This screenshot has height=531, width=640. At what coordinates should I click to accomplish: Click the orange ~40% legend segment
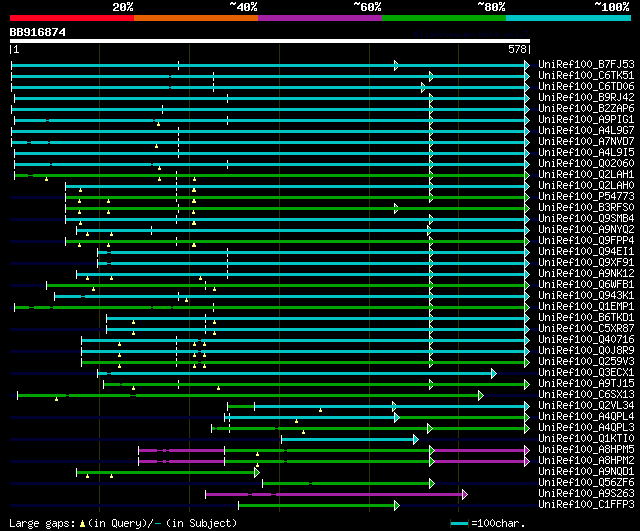pyautogui.click(x=196, y=18)
